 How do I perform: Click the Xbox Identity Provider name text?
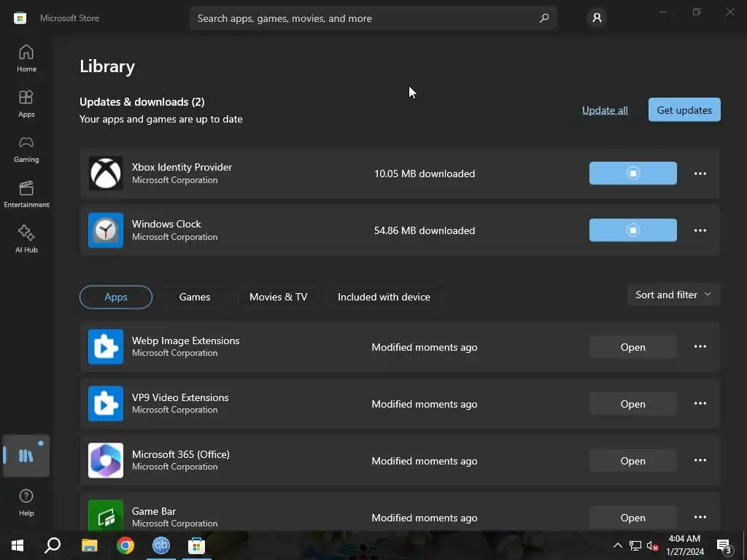point(182,167)
